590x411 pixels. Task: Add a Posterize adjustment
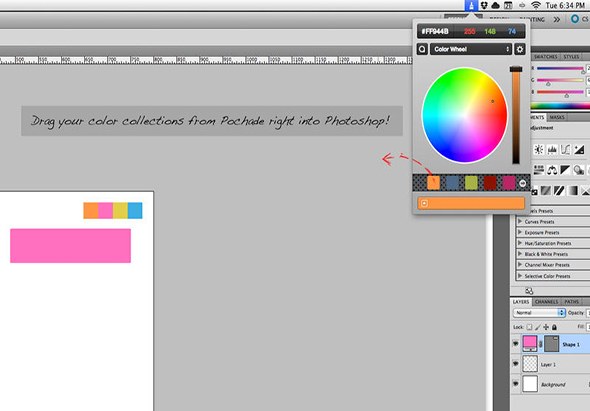(x=546, y=190)
